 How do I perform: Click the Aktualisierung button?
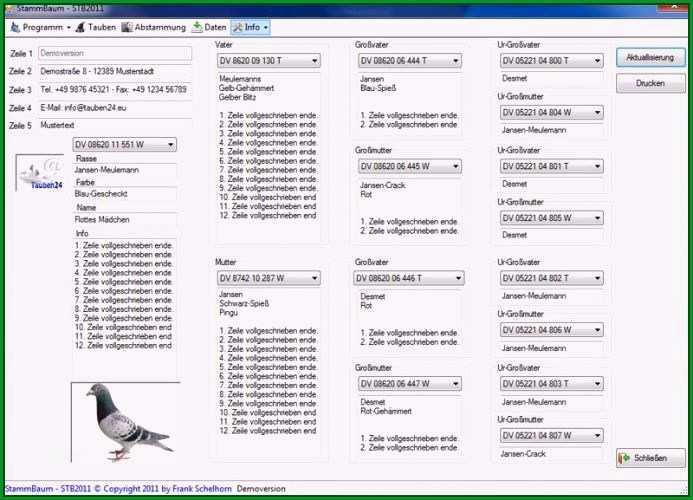coord(651,57)
